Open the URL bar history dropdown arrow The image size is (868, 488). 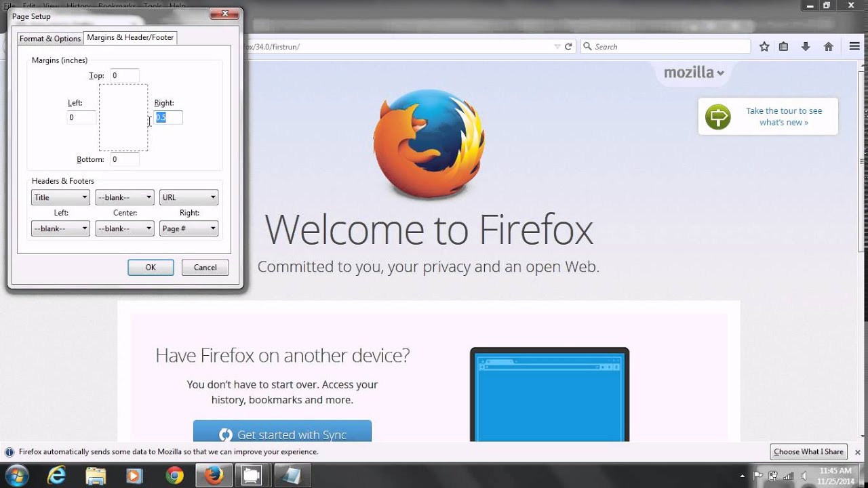coord(557,47)
